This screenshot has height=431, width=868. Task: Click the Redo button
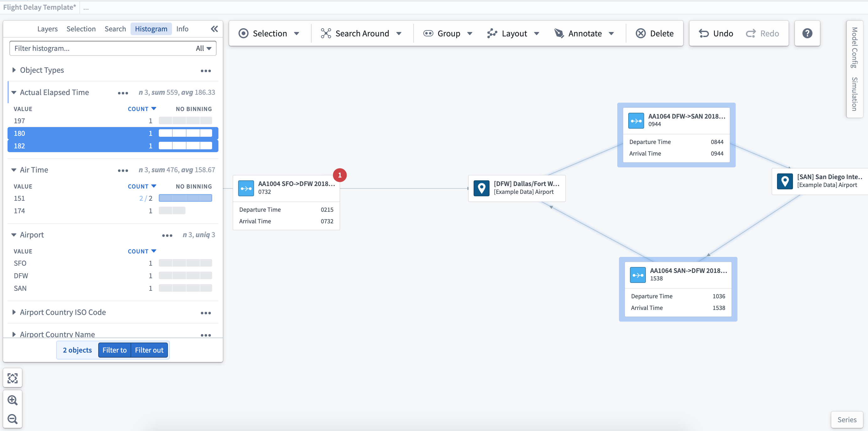pyautogui.click(x=762, y=33)
